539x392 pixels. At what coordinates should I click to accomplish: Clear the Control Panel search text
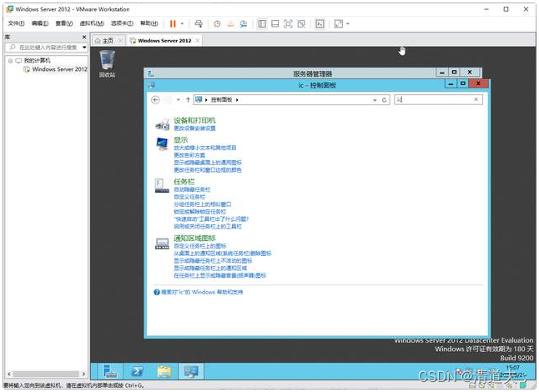476,99
